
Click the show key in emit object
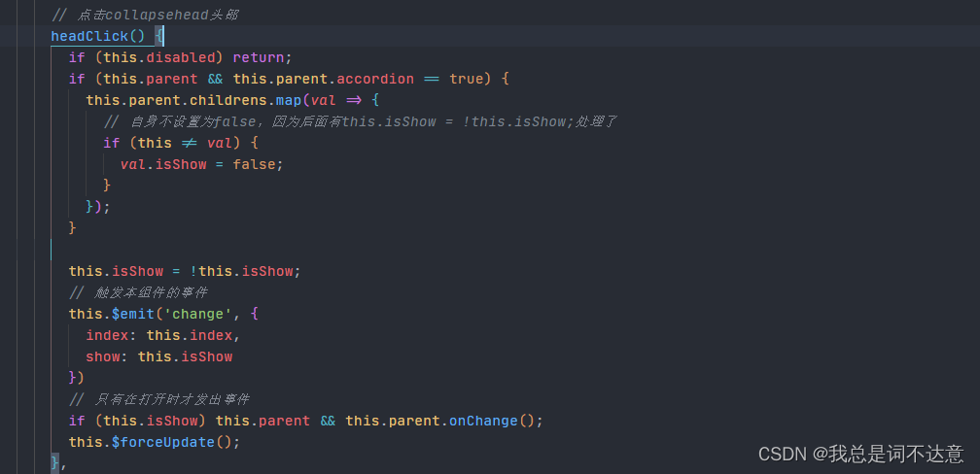coord(103,356)
